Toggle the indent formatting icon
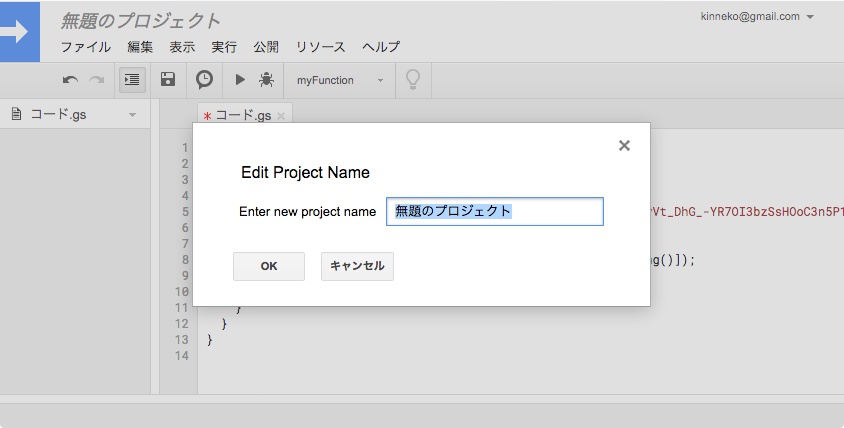 pyautogui.click(x=132, y=80)
